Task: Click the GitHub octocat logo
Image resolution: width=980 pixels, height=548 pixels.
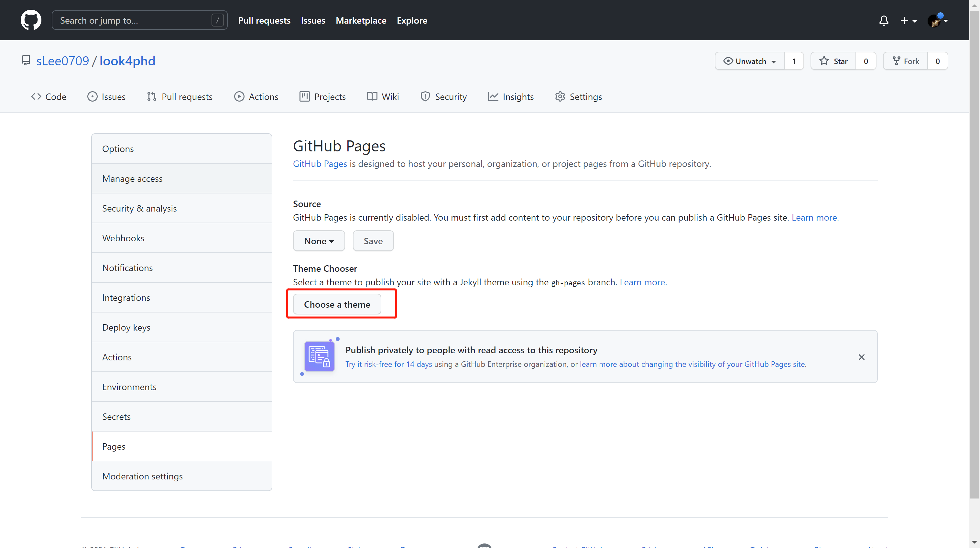Action: (31, 20)
